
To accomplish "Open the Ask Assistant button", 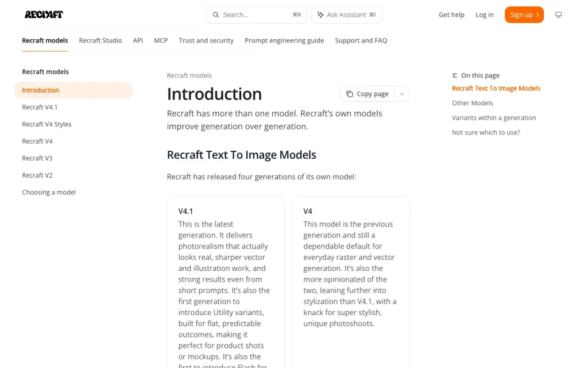I will (347, 14).
